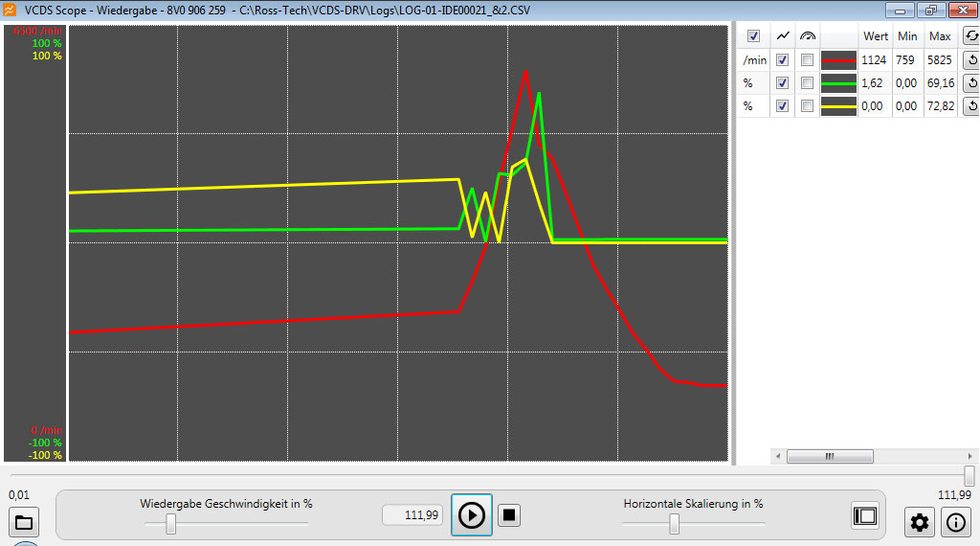
Task: Click the Wiedergabe Geschwindigkeit slider handle
Action: [170, 524]
